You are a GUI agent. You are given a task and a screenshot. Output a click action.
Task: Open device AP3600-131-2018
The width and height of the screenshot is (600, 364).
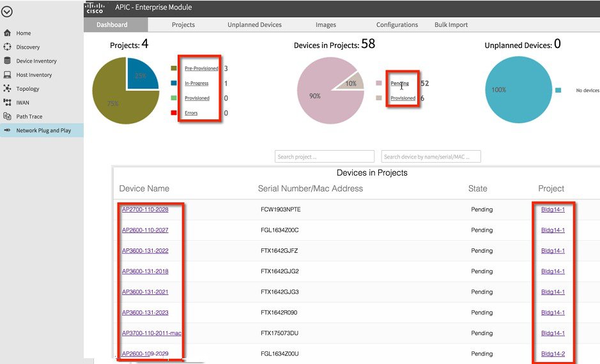[x=145, y=271]
